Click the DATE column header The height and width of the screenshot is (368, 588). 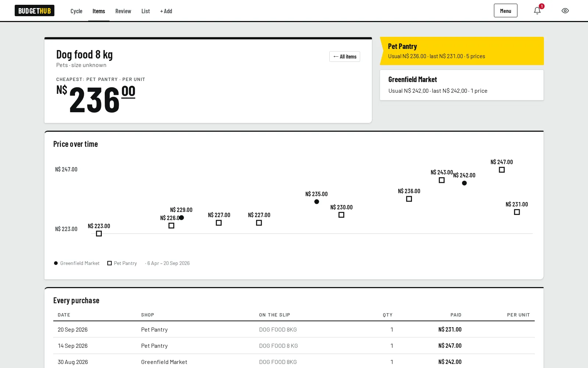click(x=64, y=315)
